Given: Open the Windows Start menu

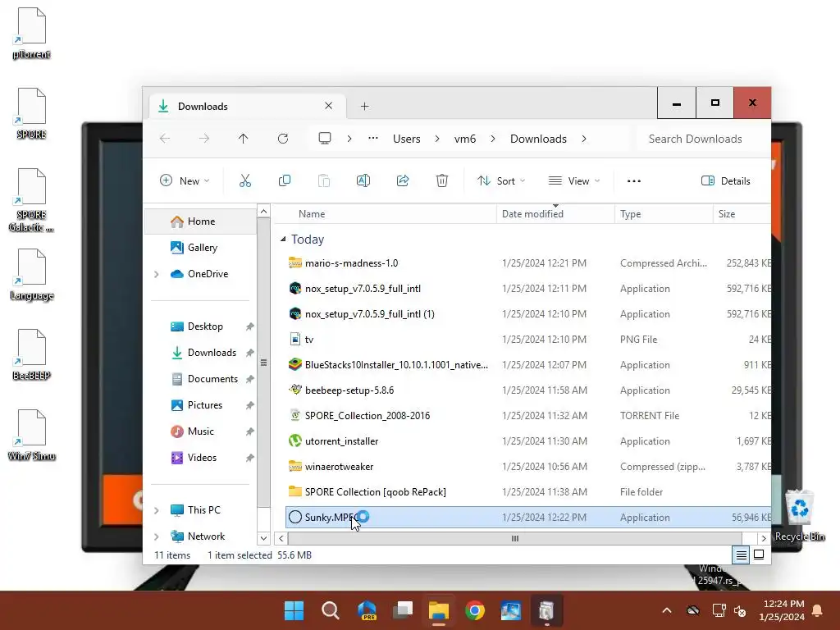Looking at the screenshot, I should [x=294, y=610].
